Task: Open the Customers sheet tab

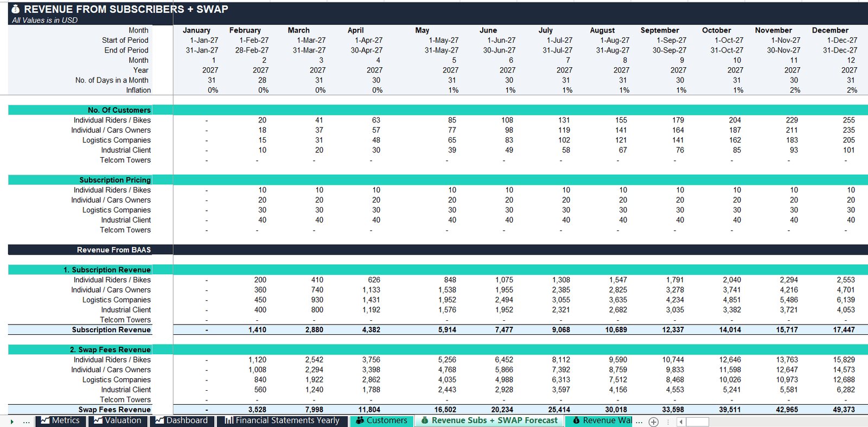Action: click(381, 420)
